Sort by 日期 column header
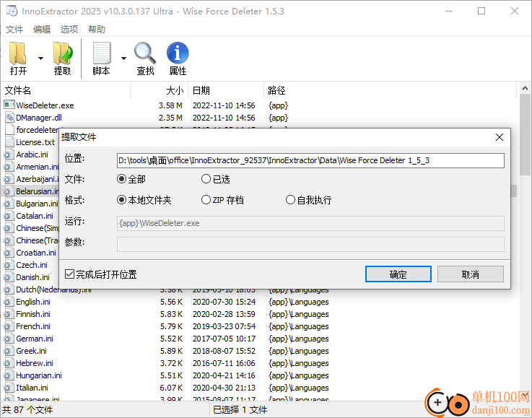This screenshot has width=532, height=418. [x=226, y=90]
